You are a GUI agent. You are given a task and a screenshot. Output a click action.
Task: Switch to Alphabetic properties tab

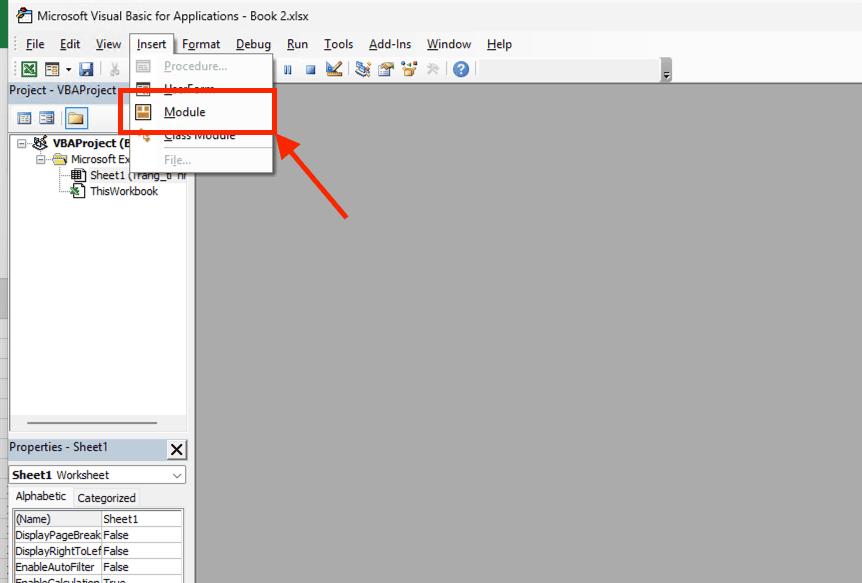41,496
